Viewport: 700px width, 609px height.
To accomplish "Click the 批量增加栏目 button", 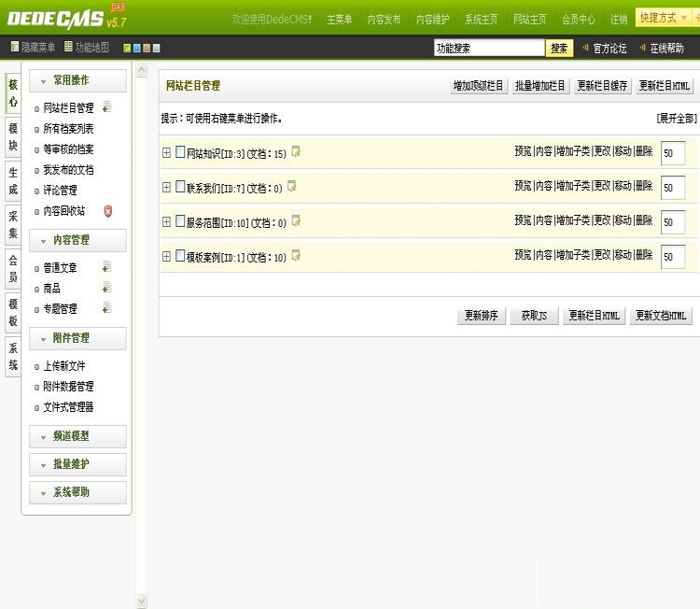I will tap(540, 85).
